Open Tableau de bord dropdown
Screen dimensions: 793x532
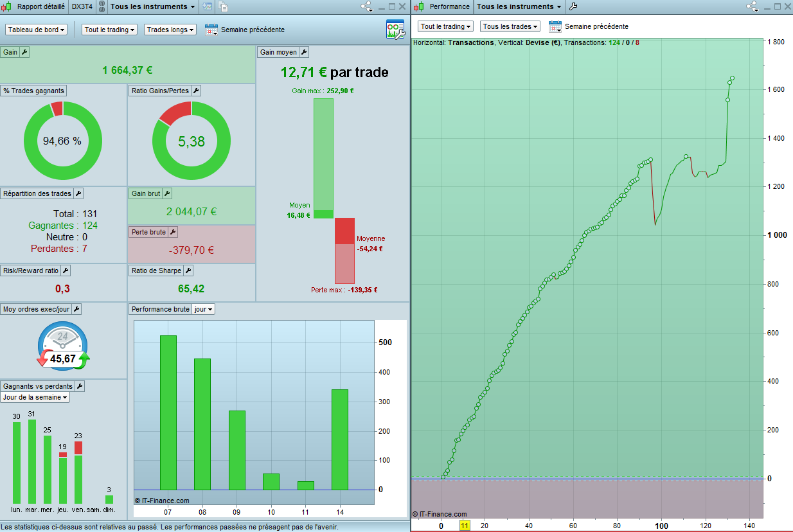pyautogui.click(x=37, y=30)
